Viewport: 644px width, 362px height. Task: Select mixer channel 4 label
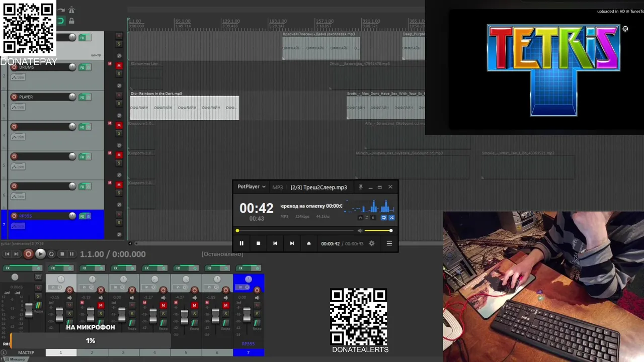point(154,352)
